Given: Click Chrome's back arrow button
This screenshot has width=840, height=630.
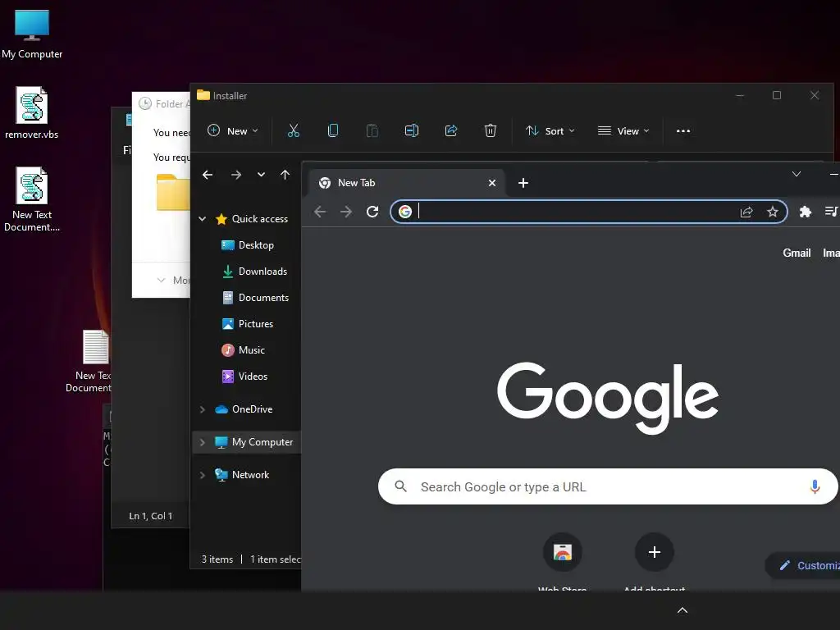Looking at the screenshot, I should click(320, 212).
